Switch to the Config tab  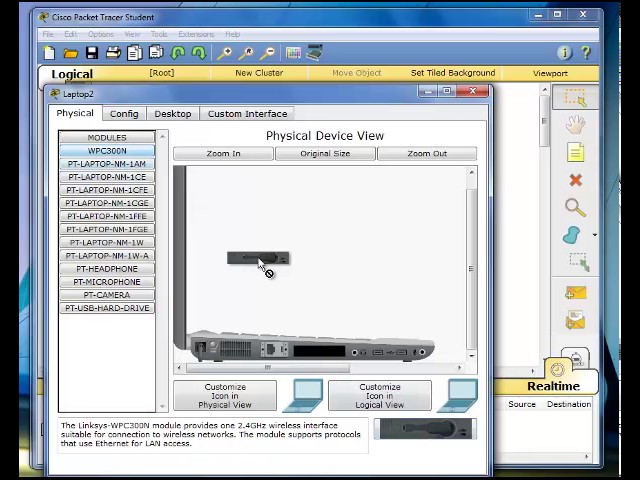(124, 114)
